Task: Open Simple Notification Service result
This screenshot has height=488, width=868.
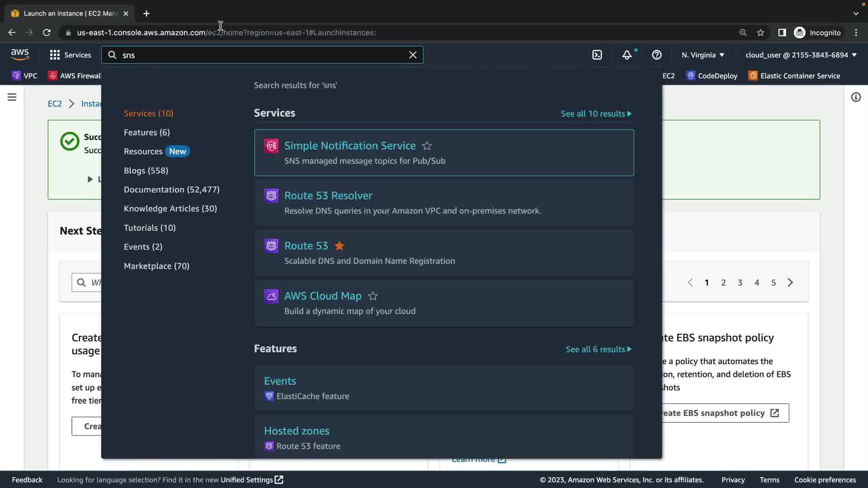Action: pyautogui.click(x=349, y=146)
